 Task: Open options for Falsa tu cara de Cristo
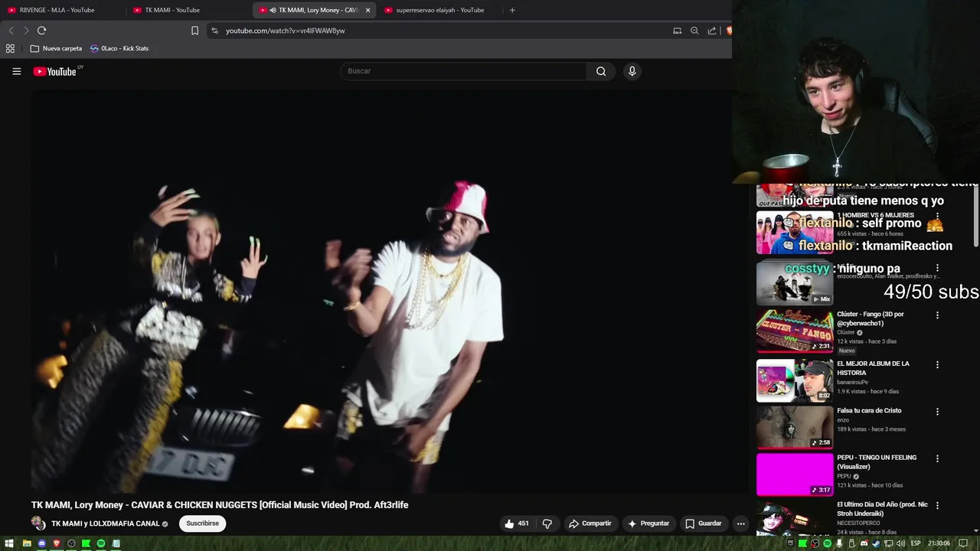tap(937, 412)
